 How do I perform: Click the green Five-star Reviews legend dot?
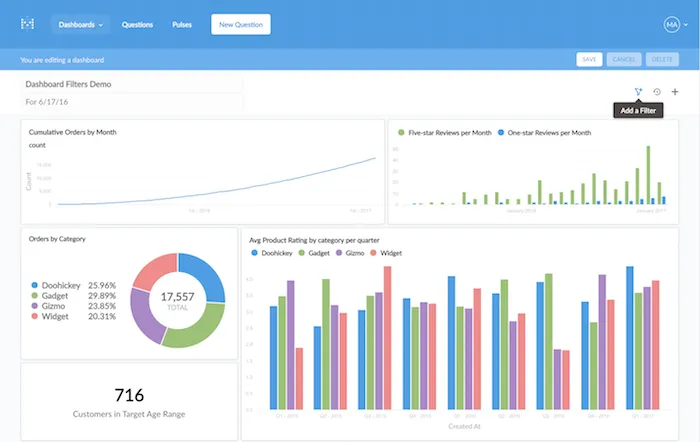pos(401,132)
